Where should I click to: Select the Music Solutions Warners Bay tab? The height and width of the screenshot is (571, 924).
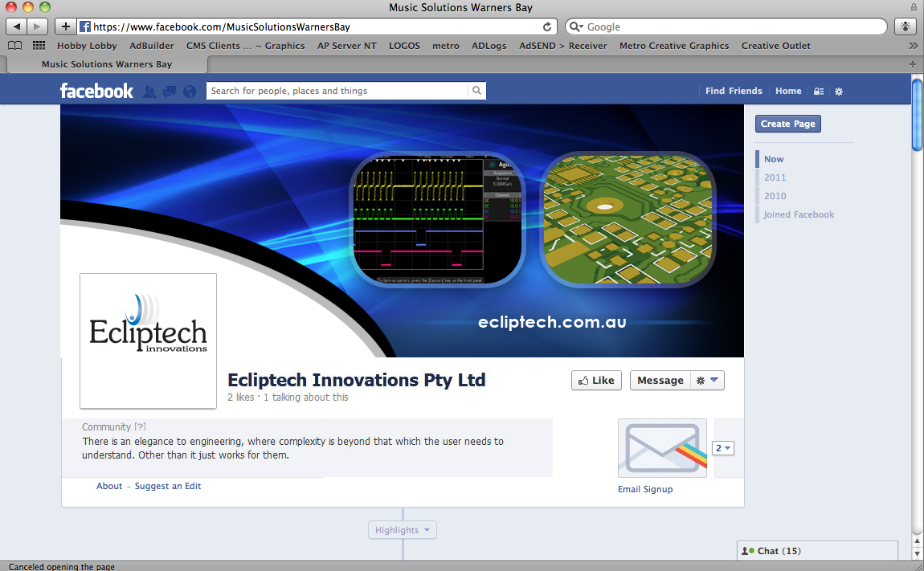107,63
